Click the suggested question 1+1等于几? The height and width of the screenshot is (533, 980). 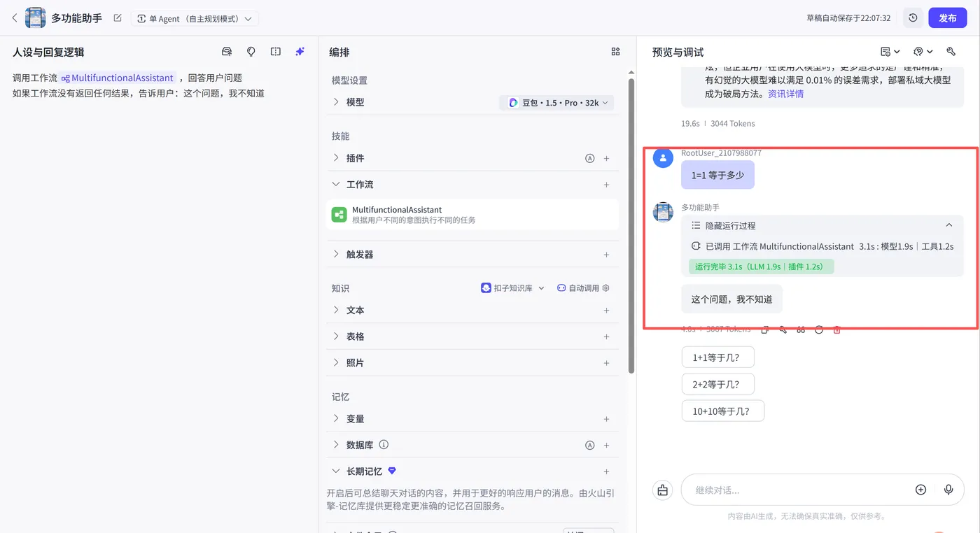pos(717,357)
